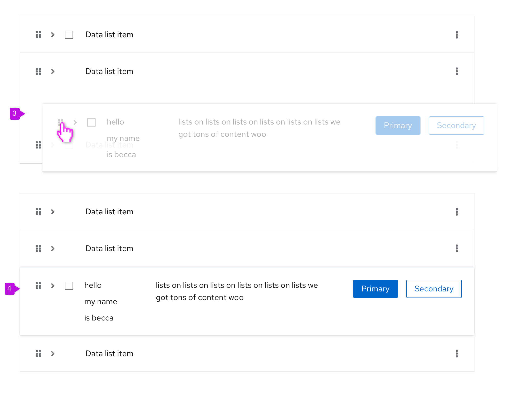The width and height of the screenshot is (514, 420).
Task: Click the solid 'lists on lists' description in the lower list
Action: [237, 291]
